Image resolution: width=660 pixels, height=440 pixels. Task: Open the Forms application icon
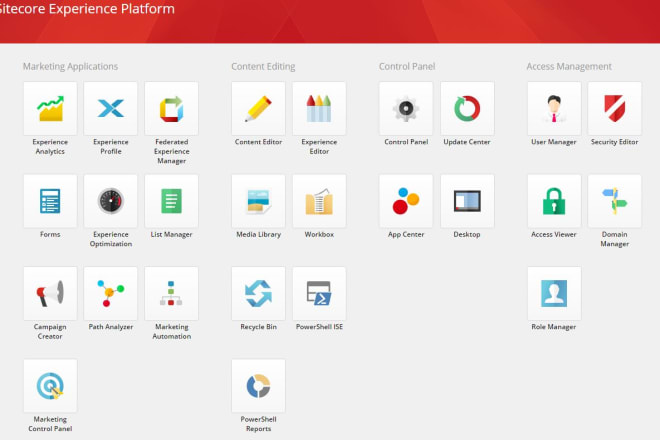pos(50,201)
